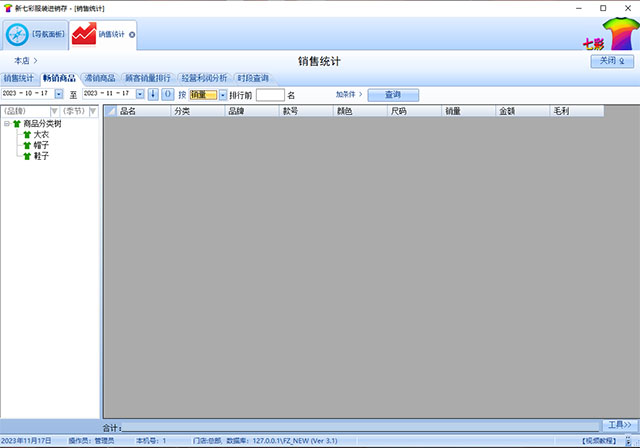Click the 0 button beside the end date
The height and width of the screenshot is (448, 640).
pyautogui.click(x=168, y=94)
